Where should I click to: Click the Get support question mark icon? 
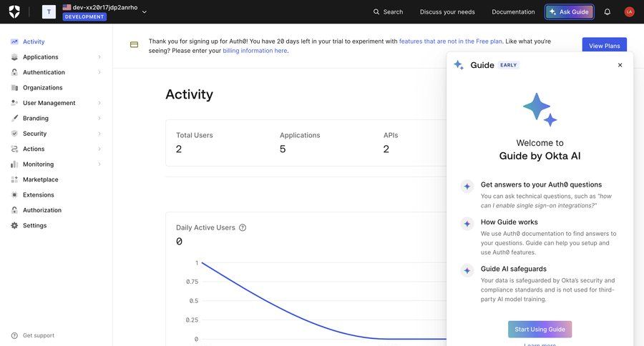tap(14, 335)
